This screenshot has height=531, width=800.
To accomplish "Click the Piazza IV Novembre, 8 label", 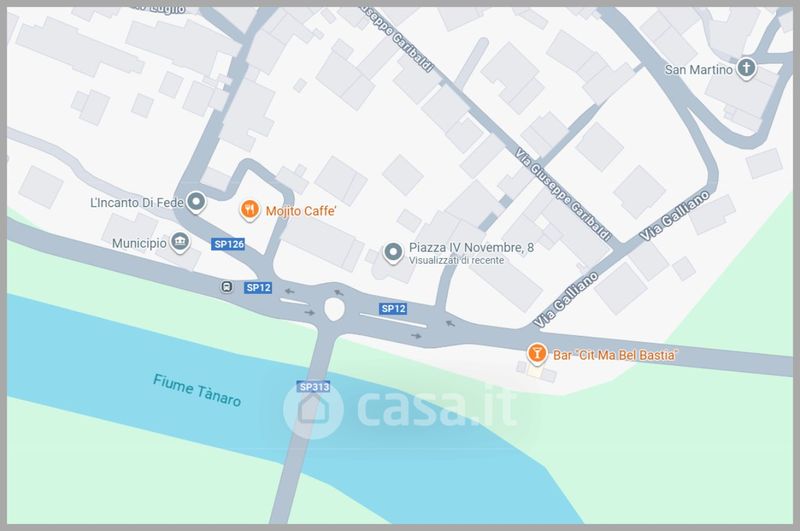I will 471,247.
